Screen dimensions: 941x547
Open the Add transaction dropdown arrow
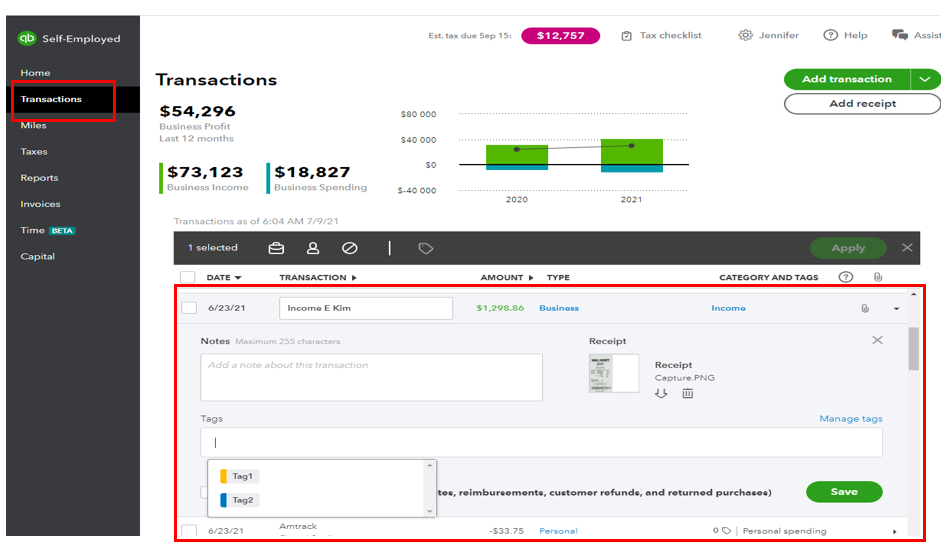[x=925, y=79]
